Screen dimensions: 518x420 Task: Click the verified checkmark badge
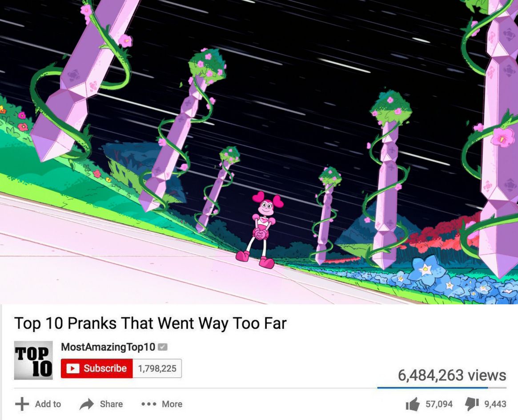(163, 347)
